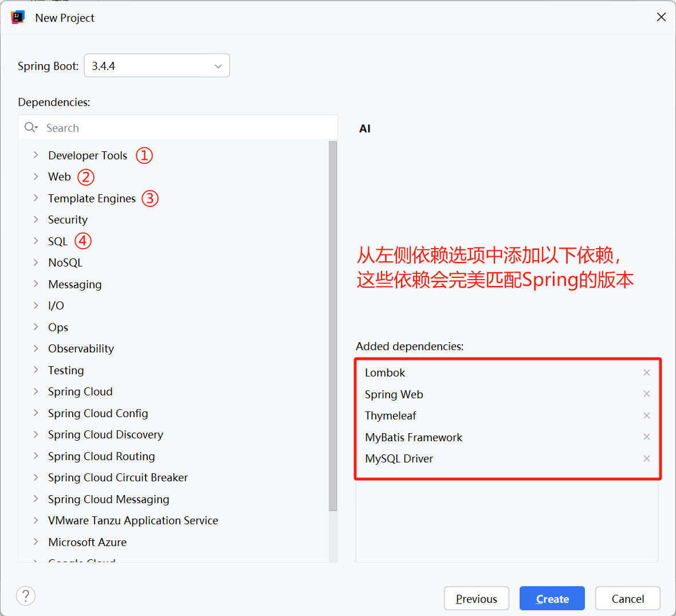Expand the I/O category arrow
676x616 pixels.
[x=36, y=305]
